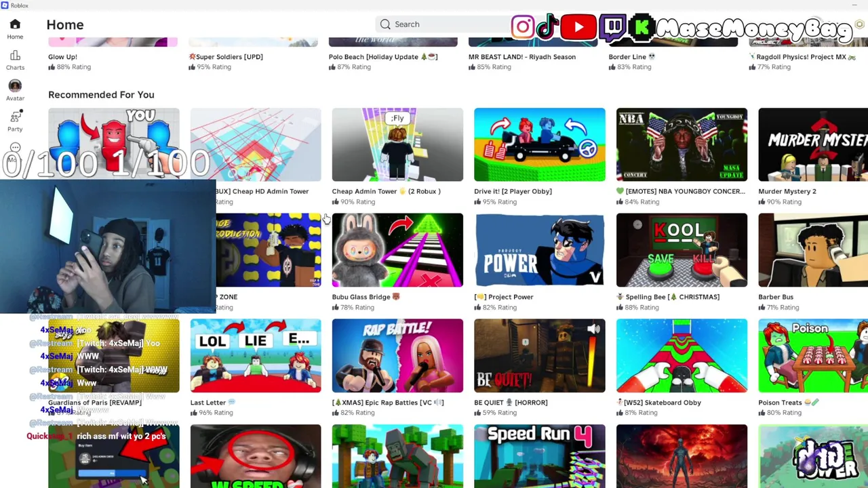Screen dimensions: 868x488
Task: Click Guardians of Paris [REVAMP] title
Action: (95, 403)
